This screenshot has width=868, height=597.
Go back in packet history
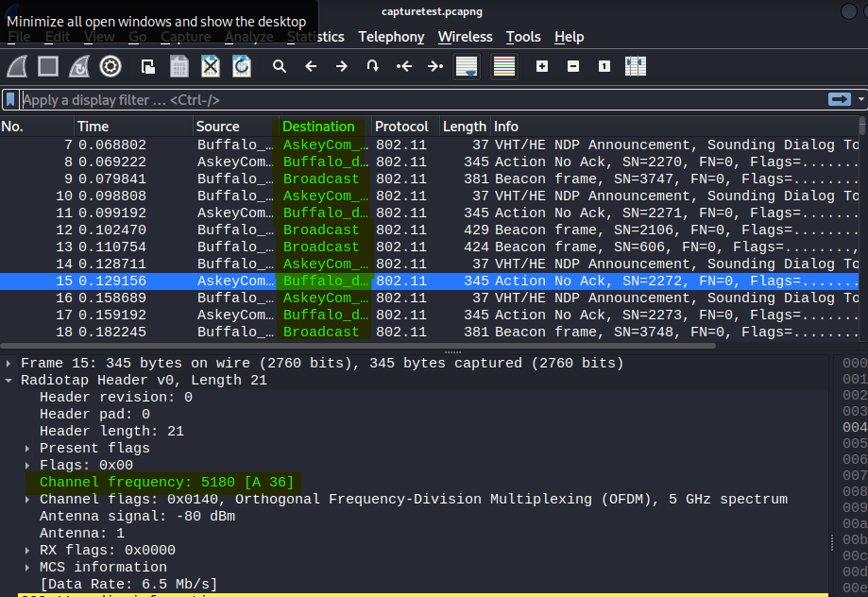point(311,66)
